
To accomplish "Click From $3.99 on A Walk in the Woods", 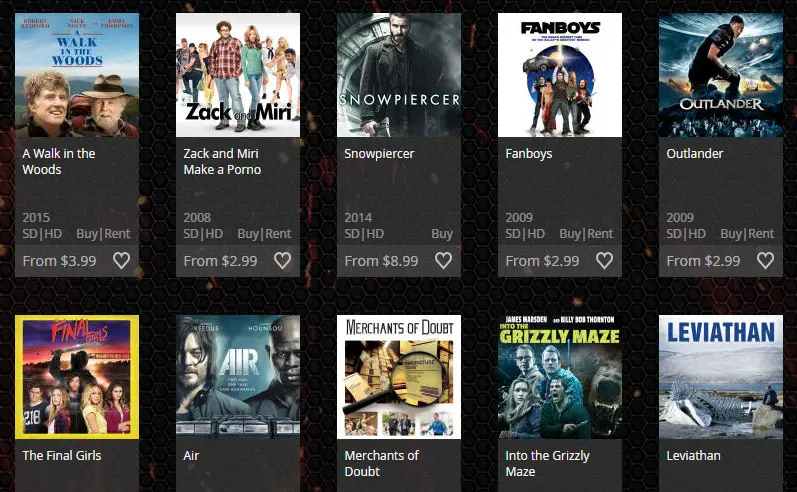I will point(59,261).
